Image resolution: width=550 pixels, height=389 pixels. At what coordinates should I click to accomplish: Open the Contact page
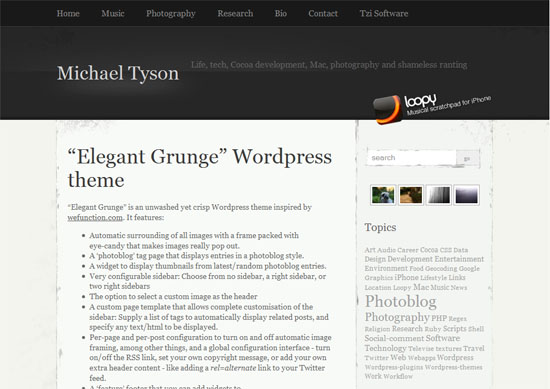coord(323,13)
